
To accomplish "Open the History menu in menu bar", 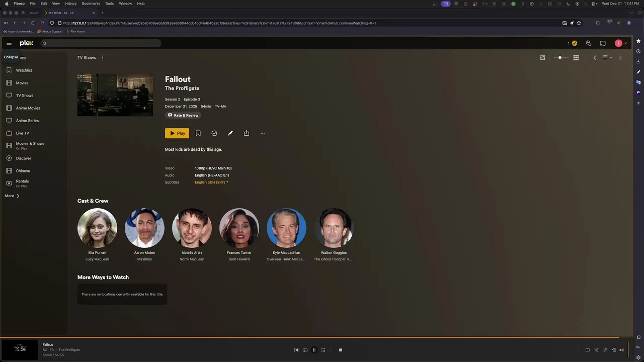I will pyautogui.click(x=71, y=4).
